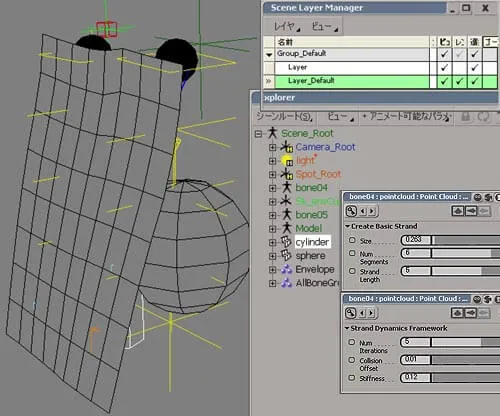
Task: Click next arrow in Create Basic Strand panel
Action: coord(372,211)
